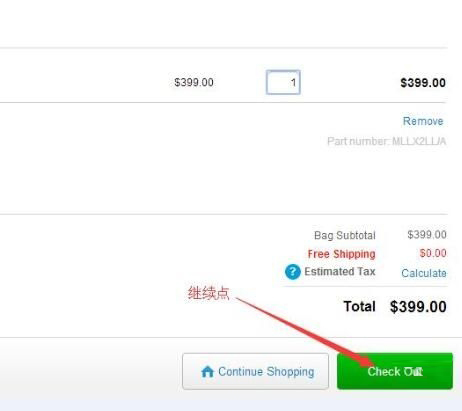Click the unit price $399.00 beside quantity
This screenshot has height=411, width=462.
coord(194,82)
